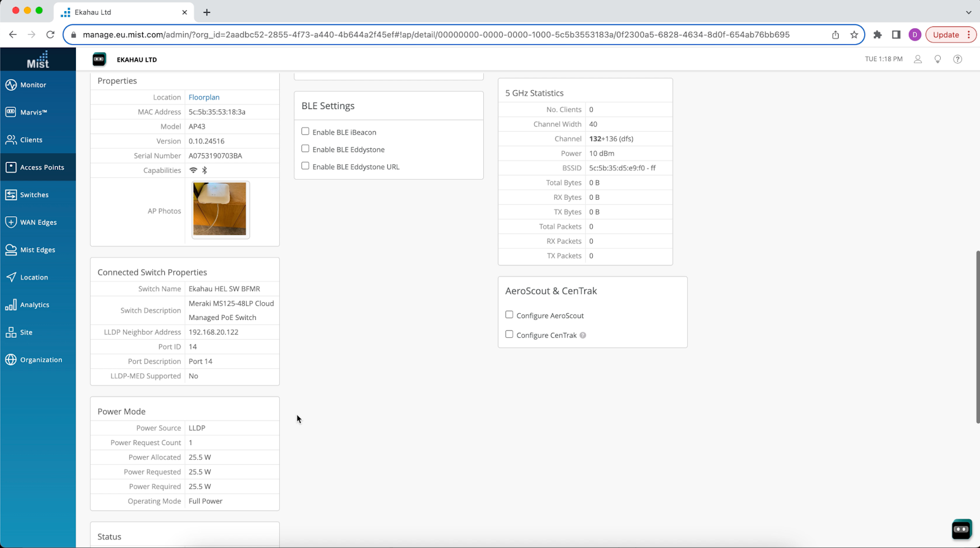Bookmark this page with the star
The height and width of the screenshot is (548, 980).
click(x=854, y=35)
